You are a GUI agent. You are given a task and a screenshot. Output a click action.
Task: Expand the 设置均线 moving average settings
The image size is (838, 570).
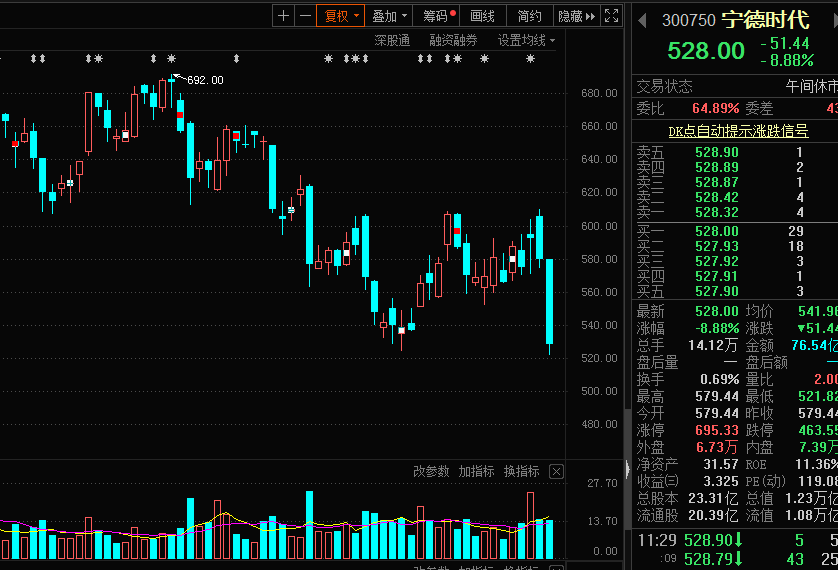click(x=526, y=40)
